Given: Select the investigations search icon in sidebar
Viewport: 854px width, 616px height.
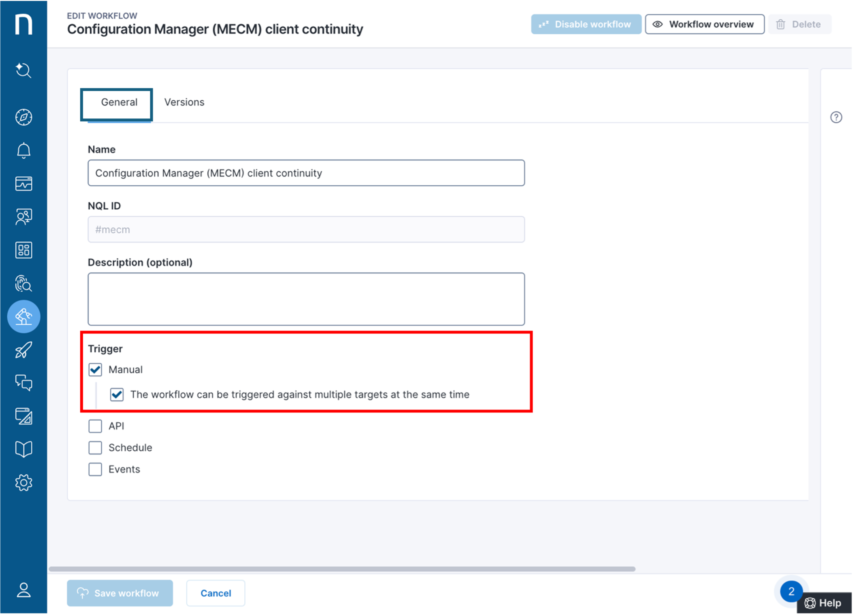Looking at the screenshot, I should [x=23, y=71].
